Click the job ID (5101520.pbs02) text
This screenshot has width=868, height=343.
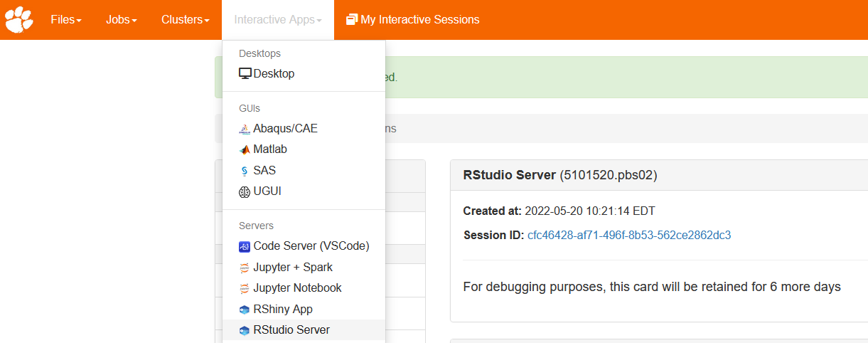point(609,175)
